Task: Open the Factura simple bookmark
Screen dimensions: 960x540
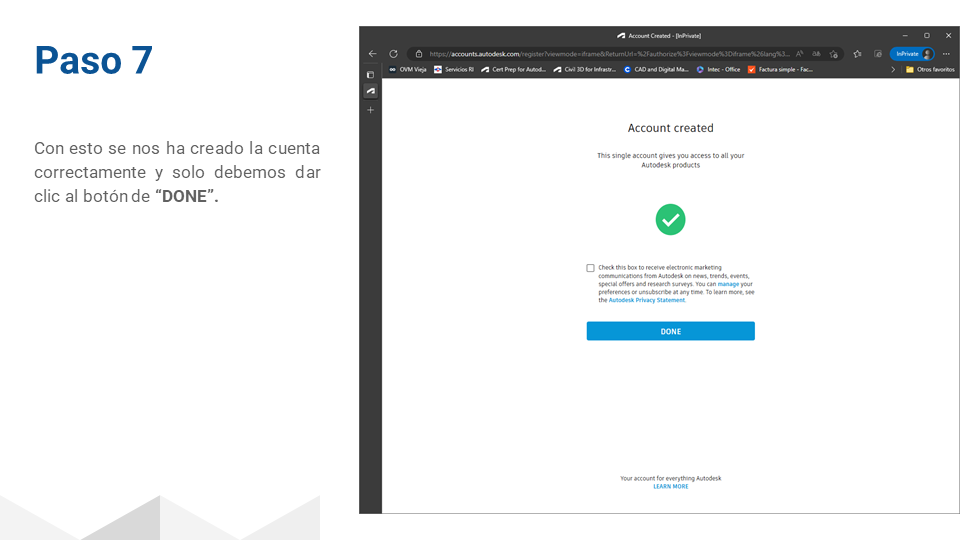Action: 781,70
